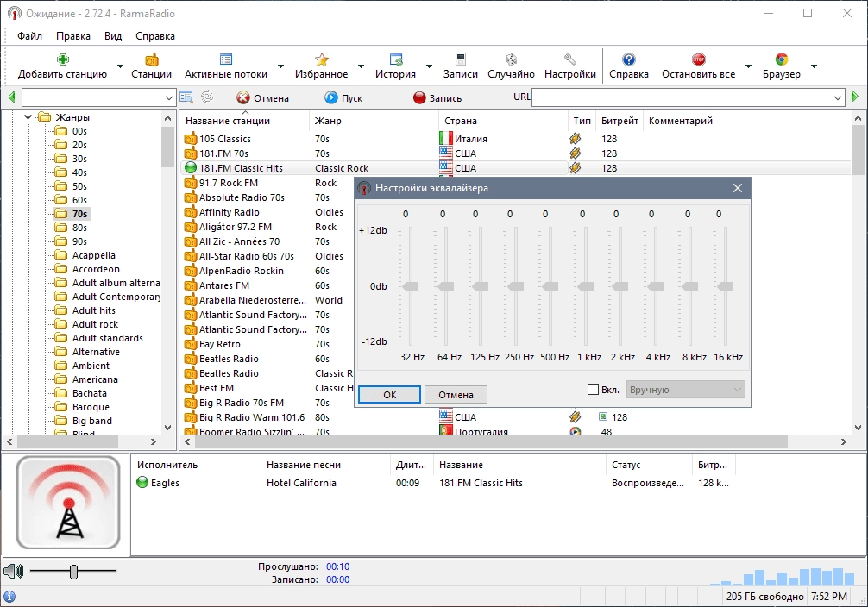Open the search combo box dropdown
868x607 pixels.
coord(169,98)
